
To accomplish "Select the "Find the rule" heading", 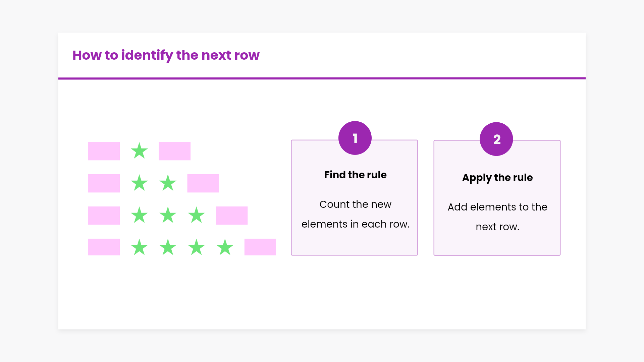I will point(355,175).
